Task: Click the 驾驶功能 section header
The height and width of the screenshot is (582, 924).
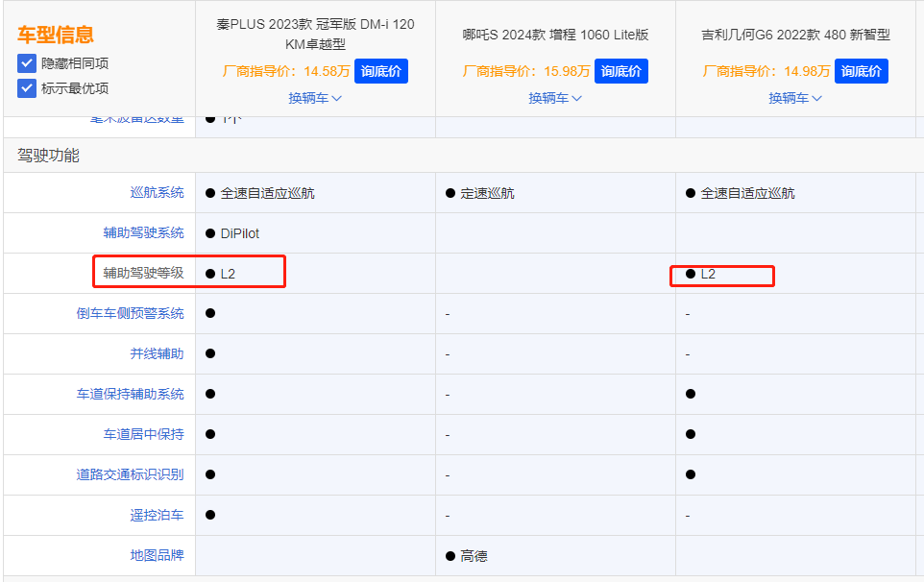Action: click(48, 156)
